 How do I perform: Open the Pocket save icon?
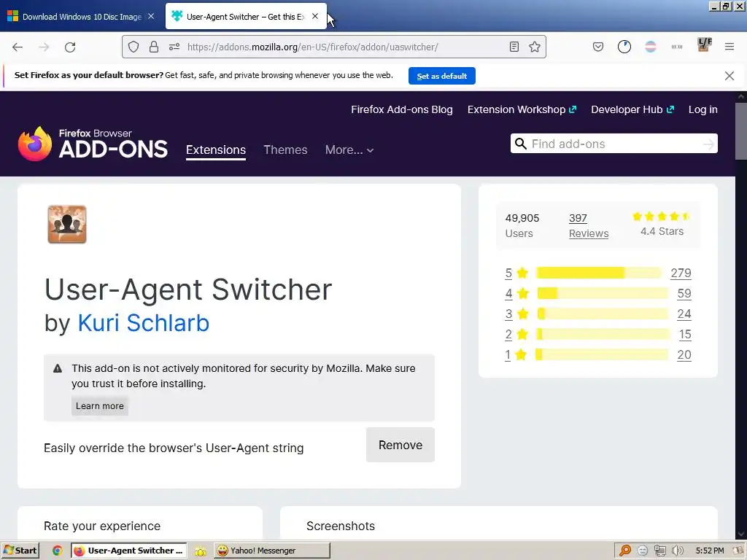pos(598,47)
